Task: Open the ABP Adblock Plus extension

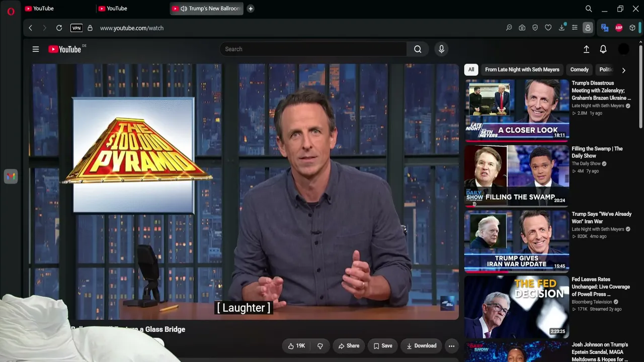Action: point(619,28)
